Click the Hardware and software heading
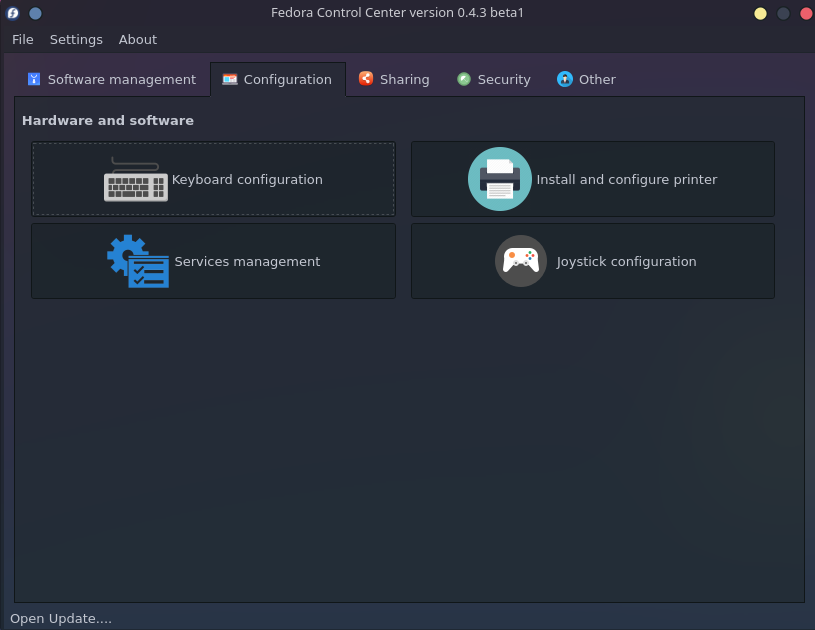815x630 pixels. (x=108, y=121)
